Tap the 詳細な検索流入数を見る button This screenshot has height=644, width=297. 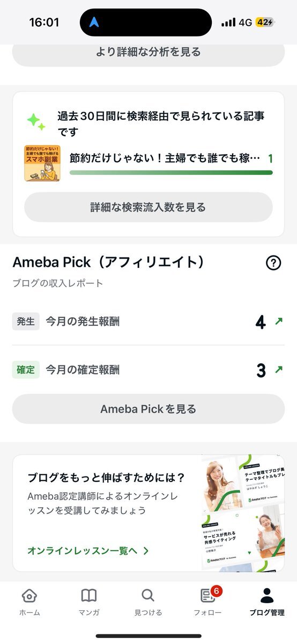(x=148, y=207)
